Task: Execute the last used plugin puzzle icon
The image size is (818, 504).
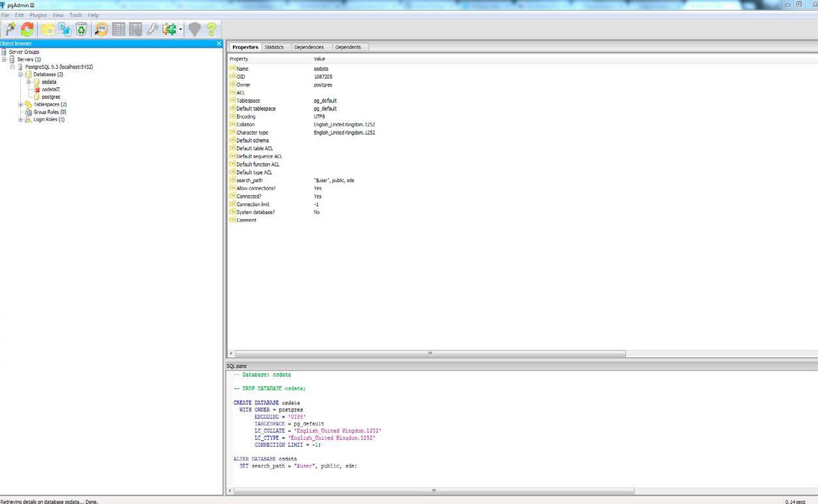Action: tap(168, 29)
